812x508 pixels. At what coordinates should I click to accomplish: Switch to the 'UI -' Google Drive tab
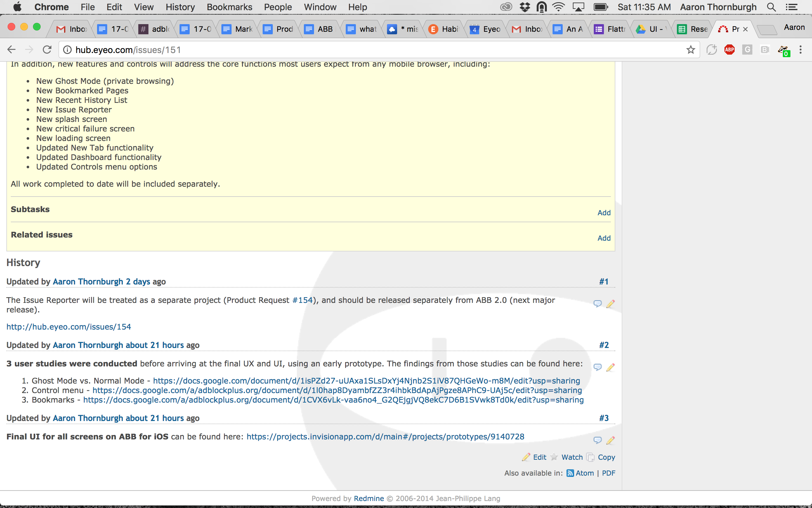[651, 29]
